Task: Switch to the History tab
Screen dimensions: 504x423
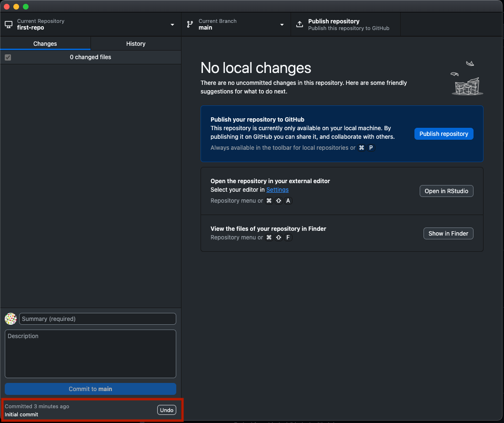Action: (136, 43)
